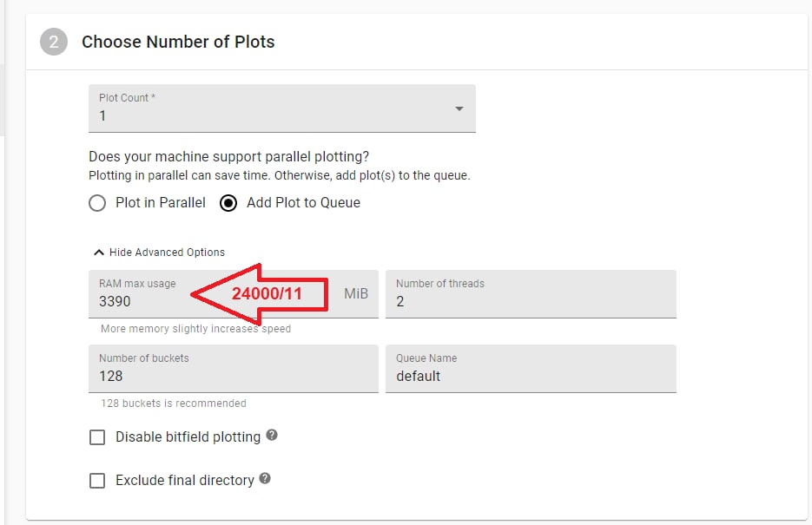The width and height of the screenshot is (812, 525).
Task: Click the Choose Number of Plots heading
Action: pyautogui.click(x=178, y=42)
